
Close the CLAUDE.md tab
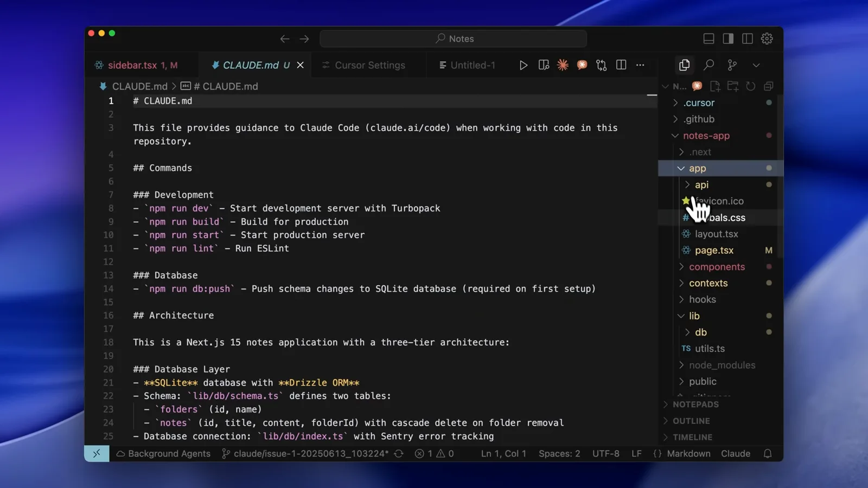[x=300, y=65]
